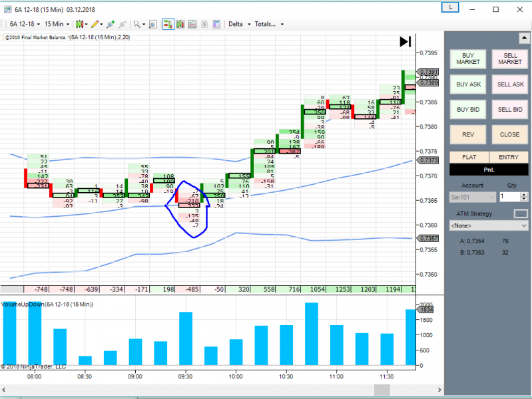Viewport: 532px width, 399px height.
Task: Click the -639 delta total cell
Action: (87, 289)
